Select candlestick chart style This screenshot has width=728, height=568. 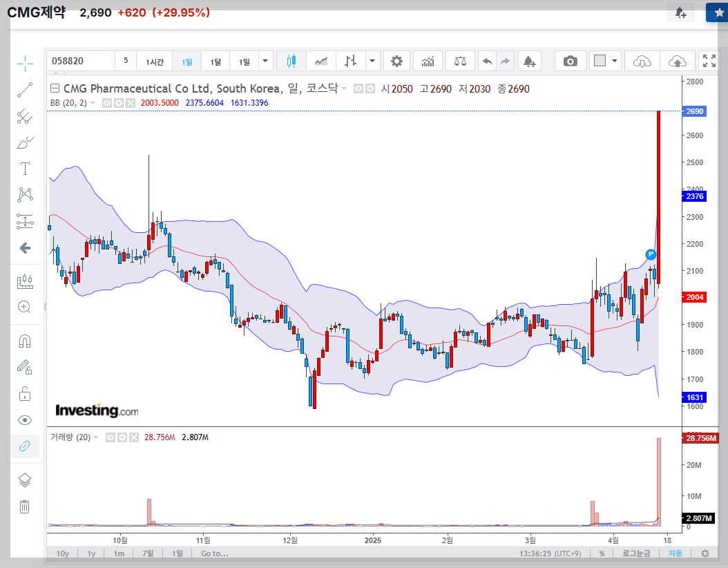coord(291,61)
